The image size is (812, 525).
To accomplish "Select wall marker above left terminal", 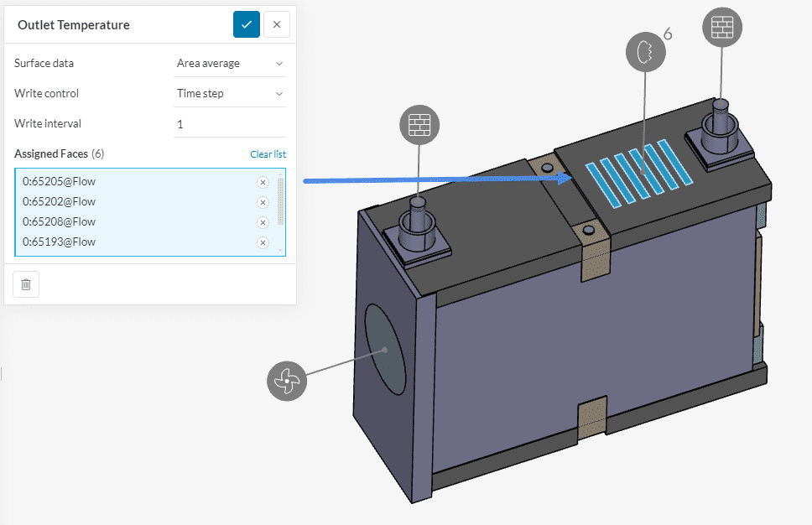I will (x=419, y=126).
